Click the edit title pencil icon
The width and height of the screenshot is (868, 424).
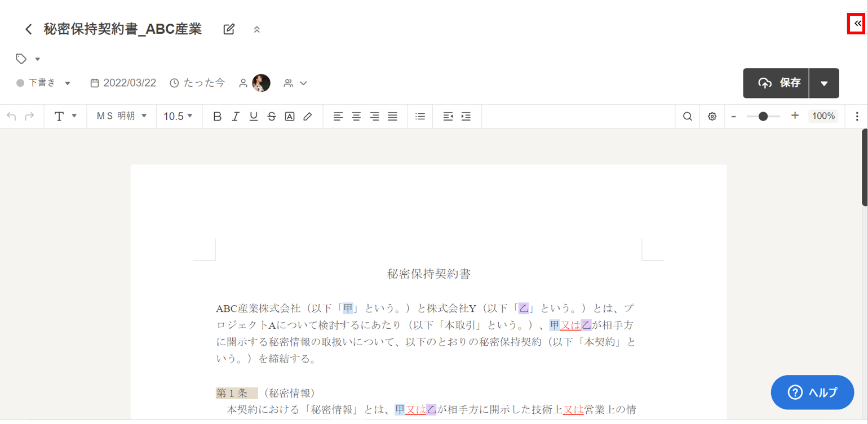click(x=229, y=29)
